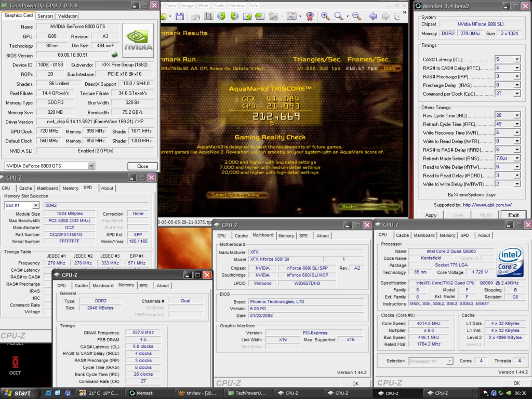Switch to Memset taskbar button
532x399 pixels.
point(149,393)
